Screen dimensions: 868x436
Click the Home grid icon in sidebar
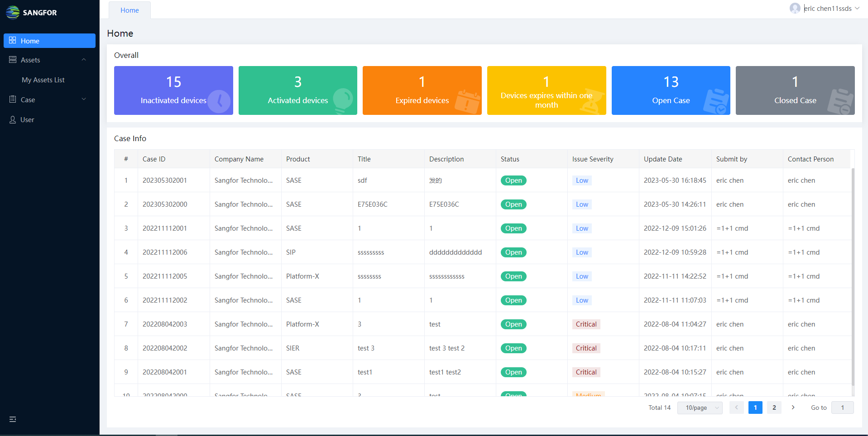[13, 40]
